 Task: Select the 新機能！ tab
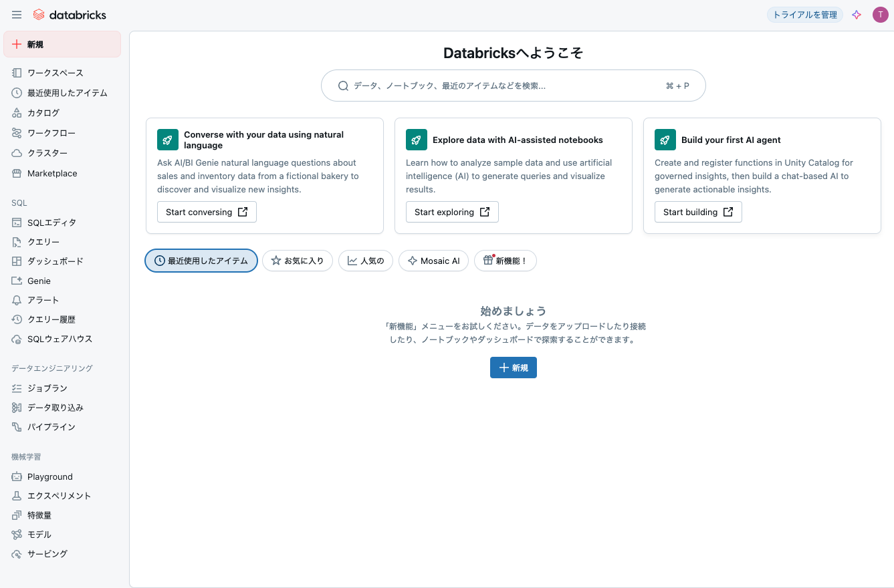click(x=506, y=261)
